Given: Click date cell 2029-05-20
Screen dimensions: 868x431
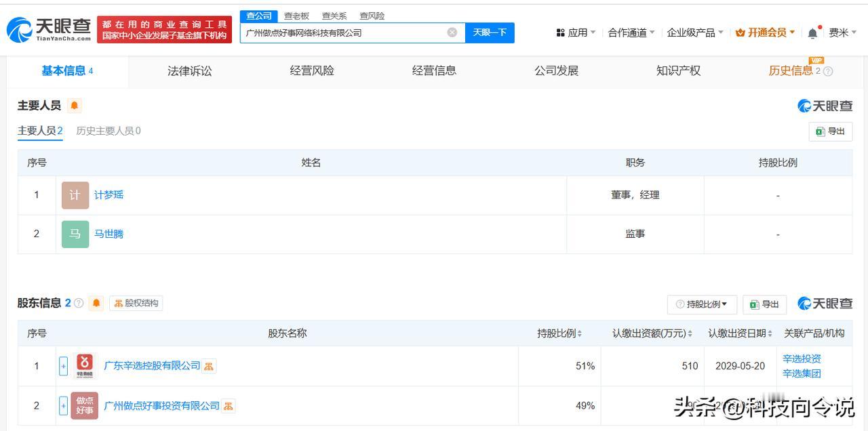Looking at the screenshot, I should [x=740, y=366].
